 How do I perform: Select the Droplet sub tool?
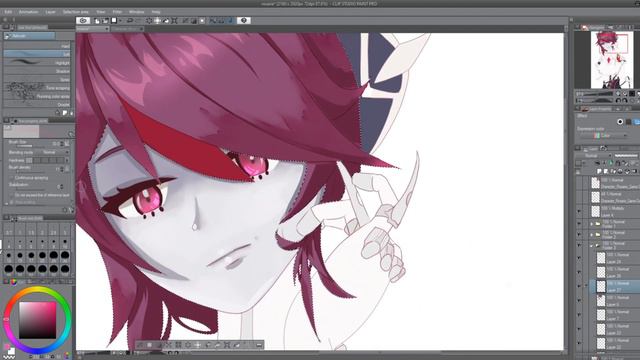tap(37, 104)
